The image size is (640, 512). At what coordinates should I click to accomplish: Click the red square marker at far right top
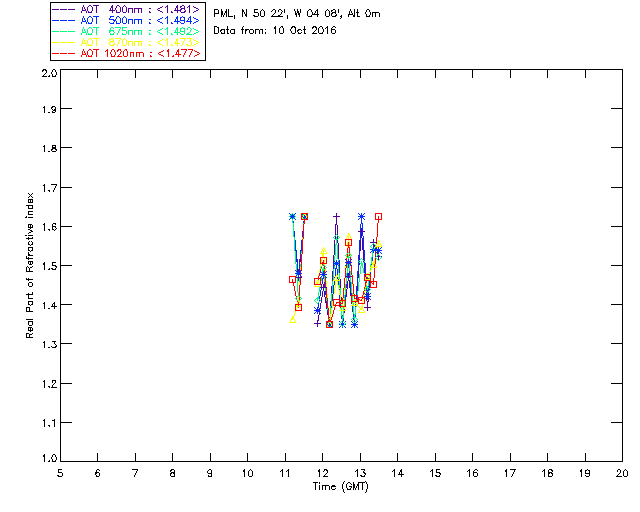point(378,217)
